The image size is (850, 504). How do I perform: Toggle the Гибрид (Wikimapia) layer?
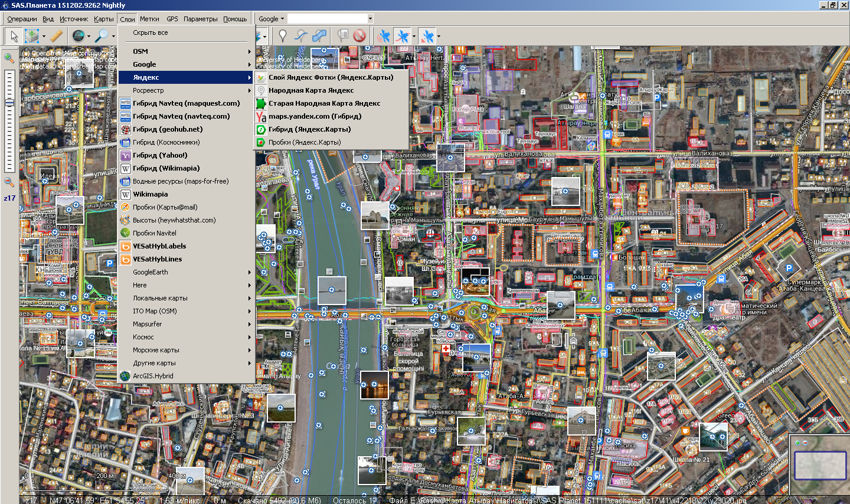pos(186,168)
